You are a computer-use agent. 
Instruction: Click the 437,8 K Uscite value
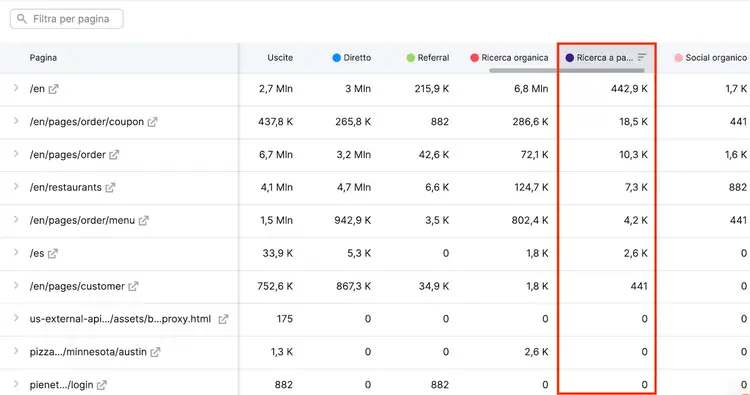point(276,122)
